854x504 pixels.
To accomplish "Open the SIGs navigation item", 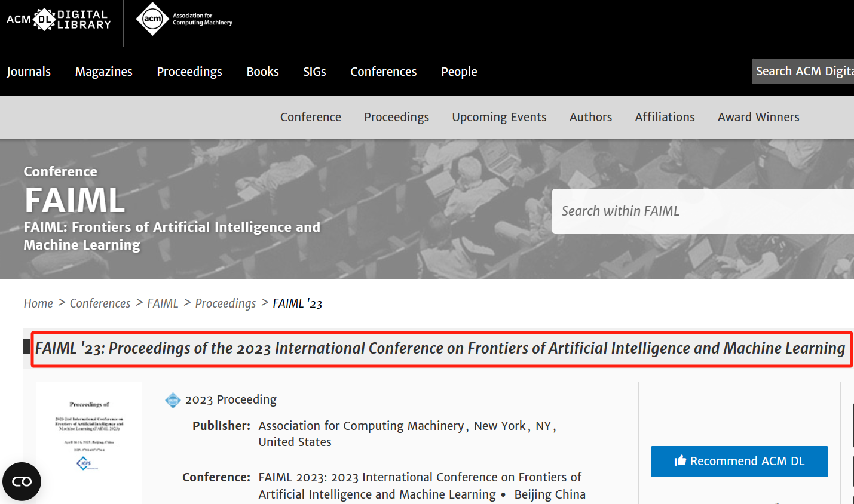I will pos(314,72).
